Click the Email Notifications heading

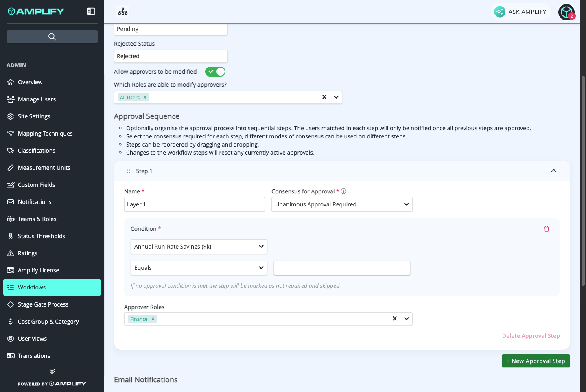coord(146,380)
